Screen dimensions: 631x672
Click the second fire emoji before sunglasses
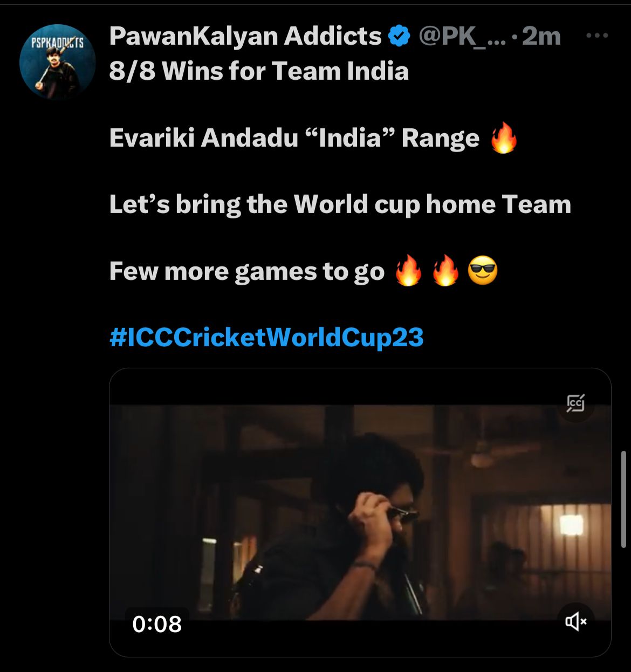click(445, 271)
